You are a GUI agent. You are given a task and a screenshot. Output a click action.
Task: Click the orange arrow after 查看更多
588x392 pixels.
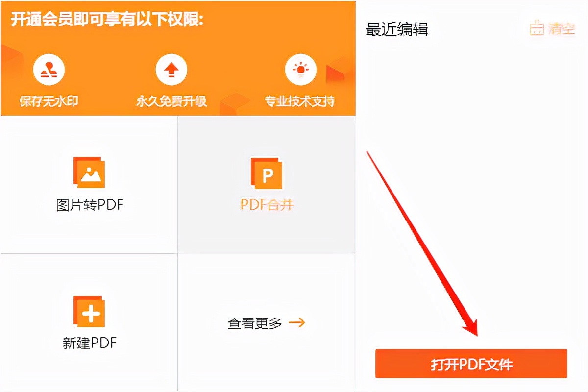[297, 322]
